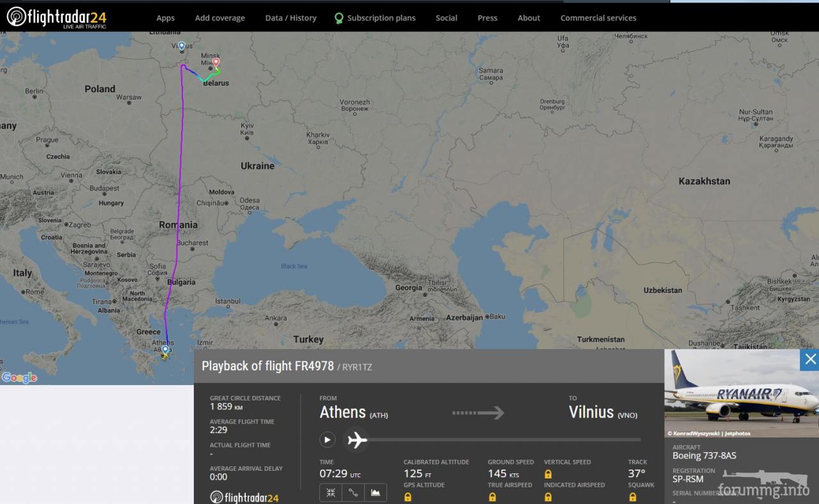Click the locked indicated airspeed icon

click(x=548, y=497)
